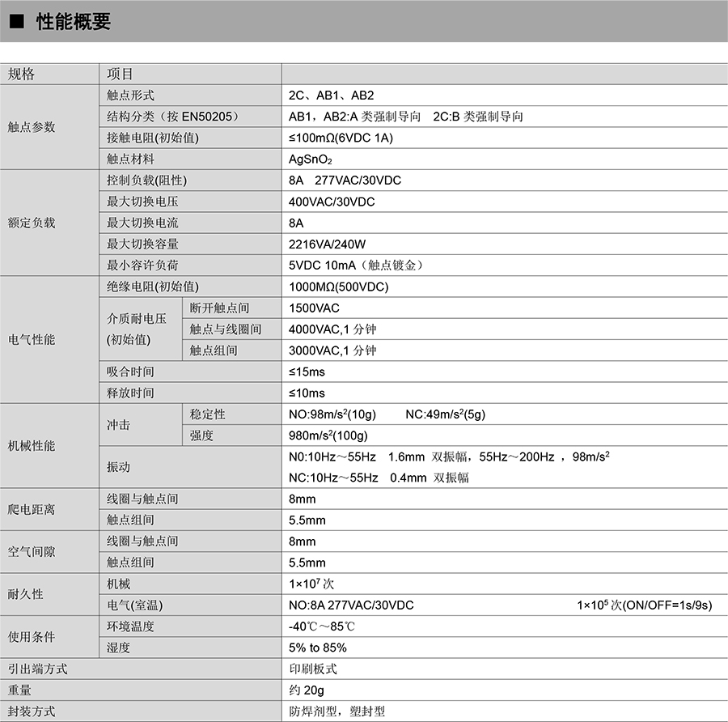Select the 400VAC/30VDC max switching voltage value
This screenshot has width=728, height=722.
coord(332,202)
